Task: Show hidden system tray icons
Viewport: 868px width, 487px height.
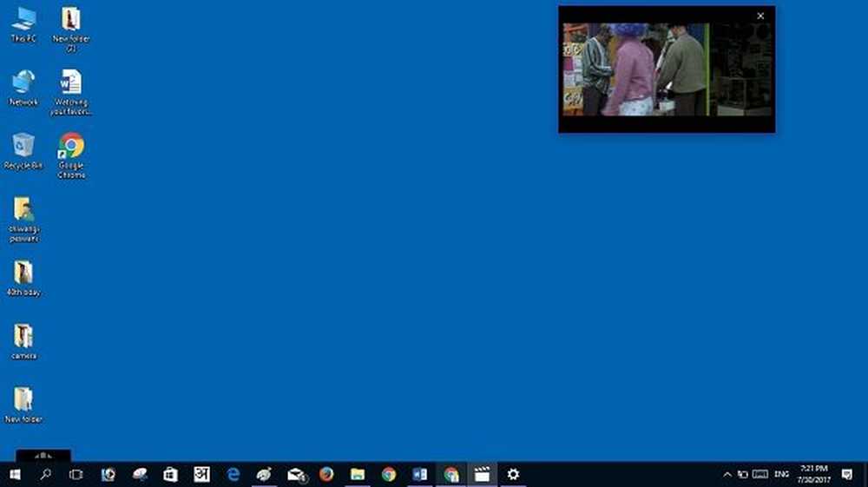Action: [x=727, y=475]
